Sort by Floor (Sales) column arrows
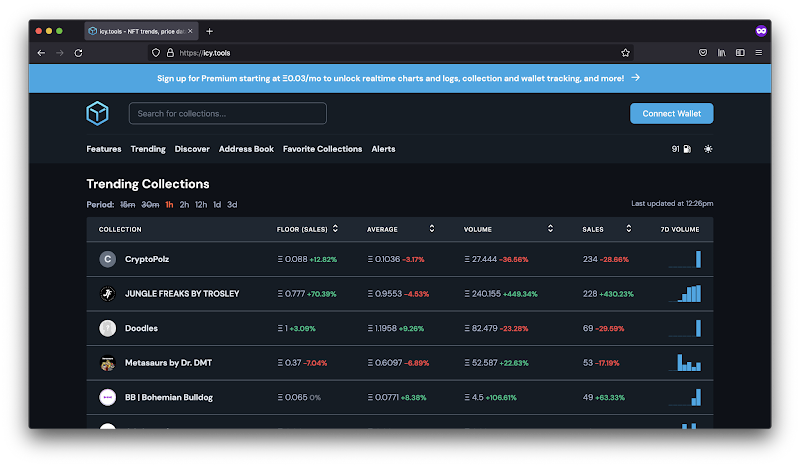The image size is (800, 467). coord(335,229)
